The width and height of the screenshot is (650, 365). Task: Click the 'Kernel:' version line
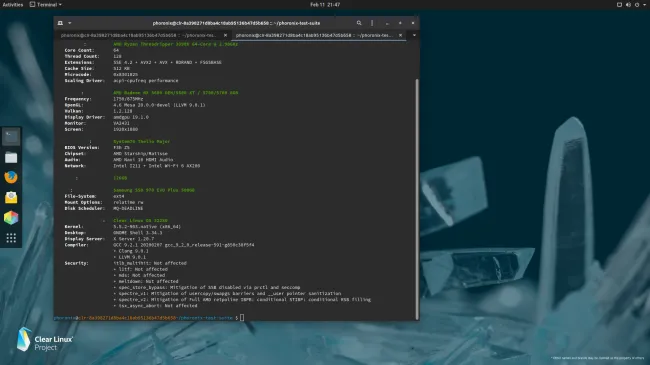122,226
